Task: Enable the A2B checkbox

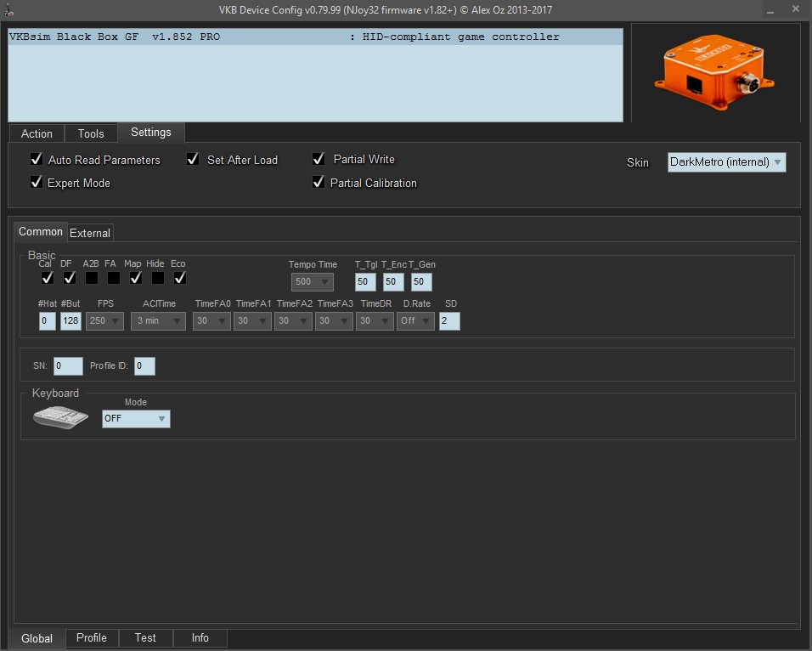Action: coord(92,279)
